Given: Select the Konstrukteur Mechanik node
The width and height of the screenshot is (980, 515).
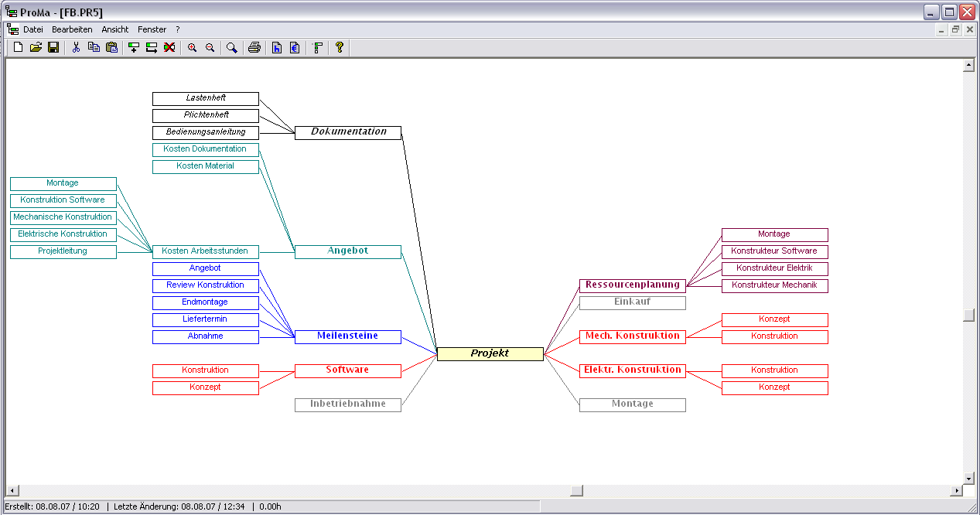Looking at the screenshot, I should tap(775, 286).
